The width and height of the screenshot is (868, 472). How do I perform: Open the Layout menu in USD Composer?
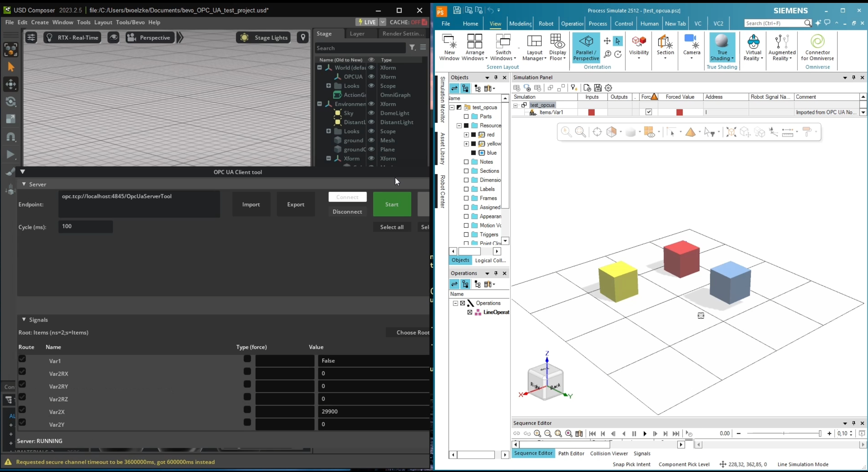103,22
